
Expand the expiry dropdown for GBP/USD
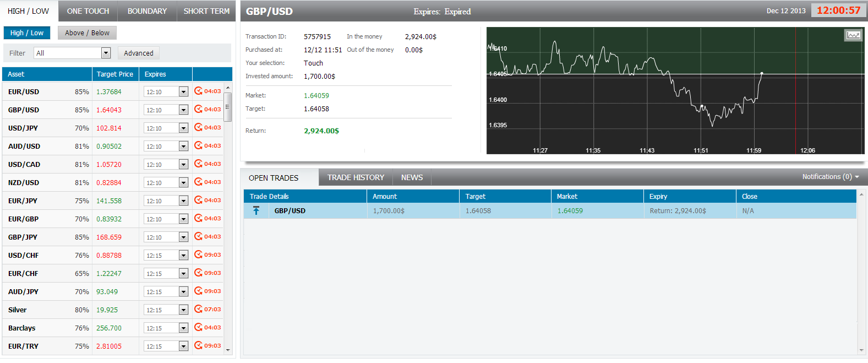click(x=183, y=110)
